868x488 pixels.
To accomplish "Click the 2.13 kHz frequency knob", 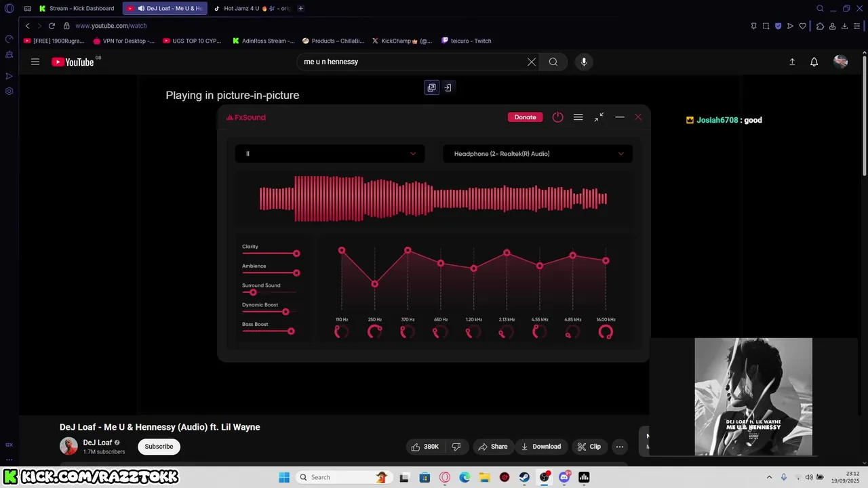I will coord(507,331).
